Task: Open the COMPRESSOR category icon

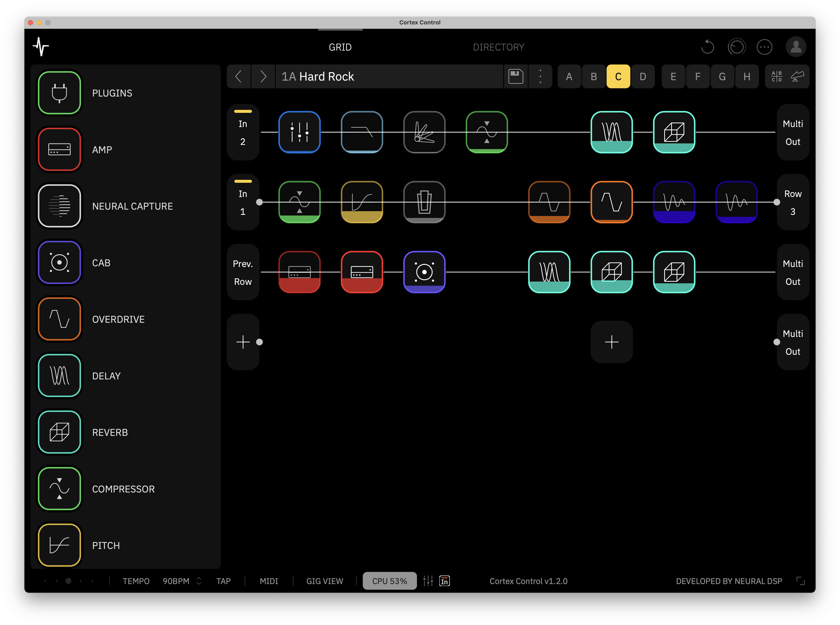Action: (59, 488)
